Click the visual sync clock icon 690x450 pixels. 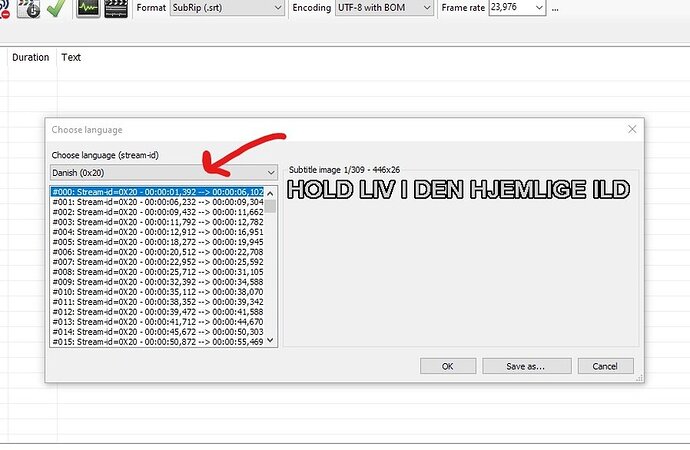point(29,9)
